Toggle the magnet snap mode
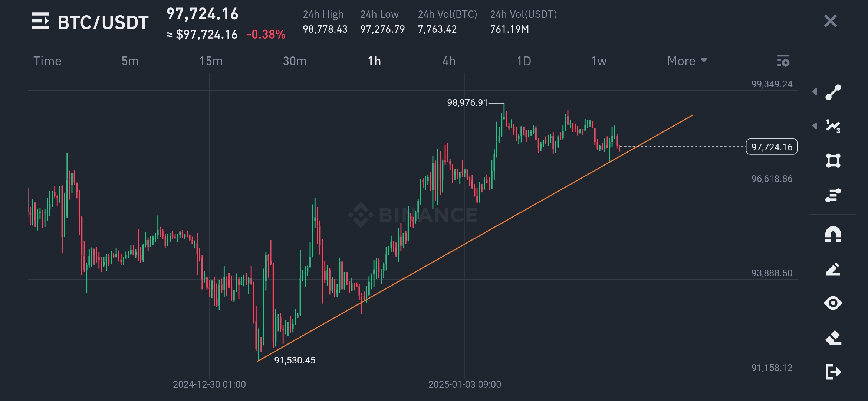This screenshot has width=868, height=401. [833, 234]
